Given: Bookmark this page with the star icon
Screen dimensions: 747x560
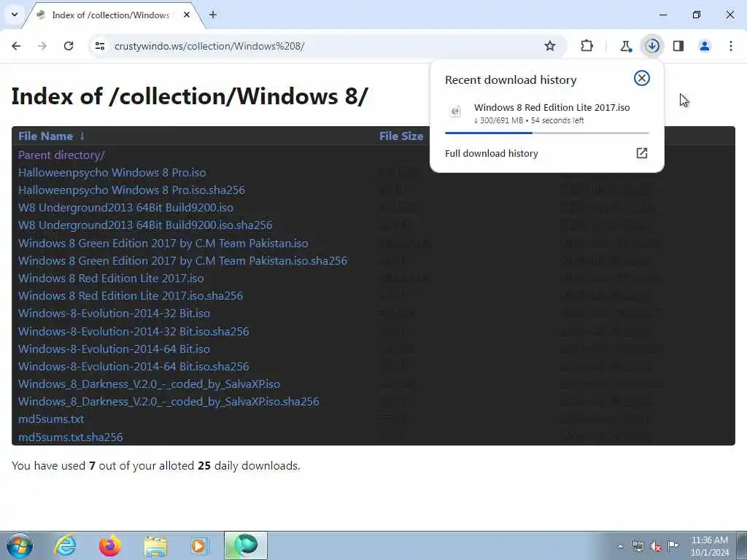Looking at the screenshot, I should (550, 46).
